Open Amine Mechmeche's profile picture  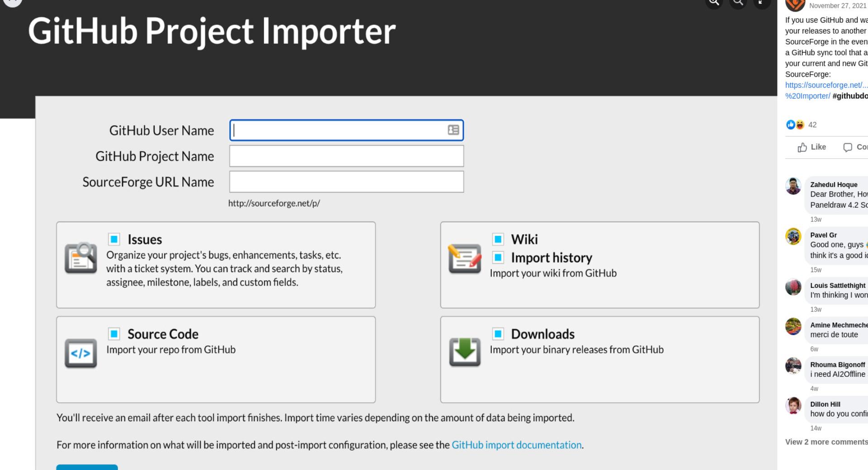click(793, 326)
